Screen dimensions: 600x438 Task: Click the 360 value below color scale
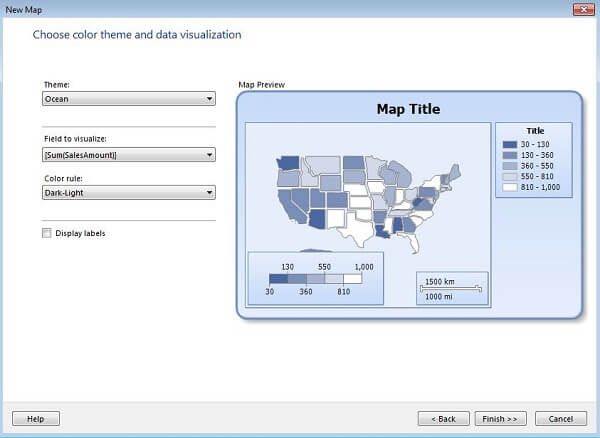coord(306,291)
